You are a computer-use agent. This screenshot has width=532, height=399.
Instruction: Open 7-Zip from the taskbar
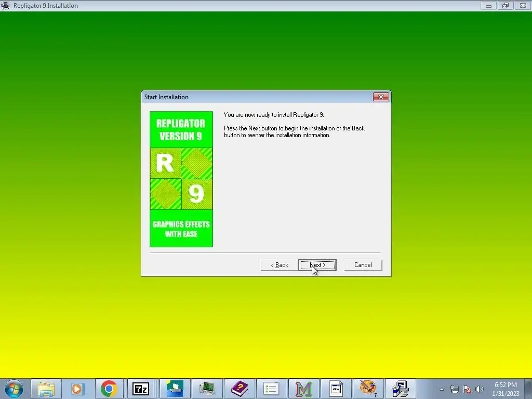click(x=141, y=389)
